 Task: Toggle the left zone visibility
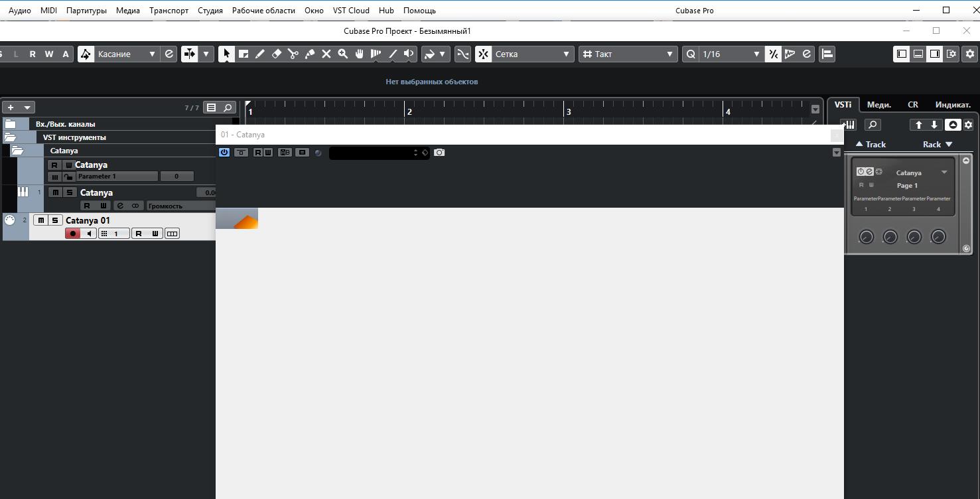pos(901,54)
